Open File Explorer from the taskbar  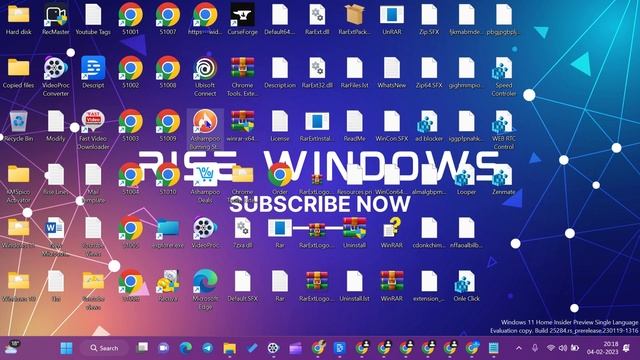[x=229, y=348]
